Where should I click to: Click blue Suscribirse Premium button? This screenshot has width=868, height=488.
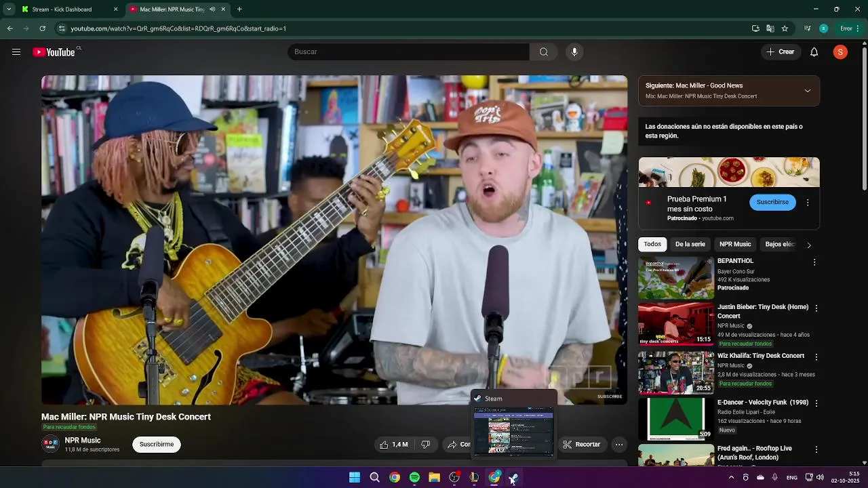(x=772, y=202)
